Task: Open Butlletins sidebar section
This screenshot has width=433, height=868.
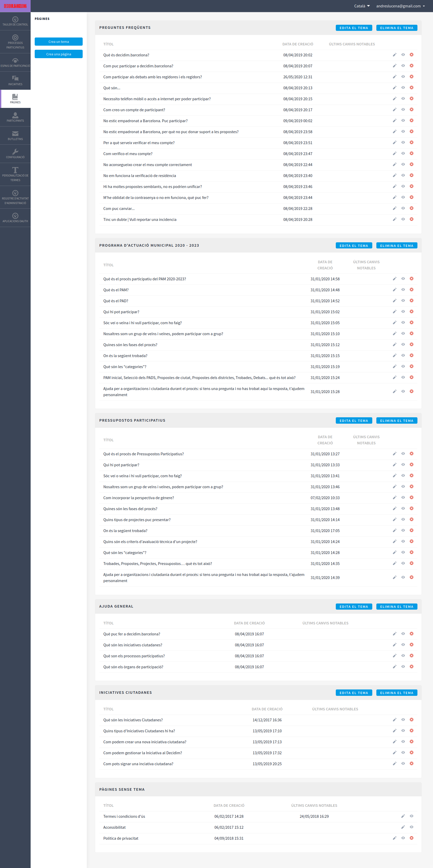Action: pyautogui.click(x=15, y=135)
